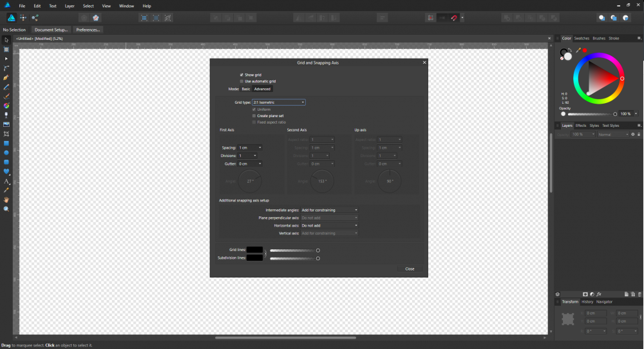Select the Artistic Text tool
This screenshot has height=349, width=644.
tap(6, 181)
